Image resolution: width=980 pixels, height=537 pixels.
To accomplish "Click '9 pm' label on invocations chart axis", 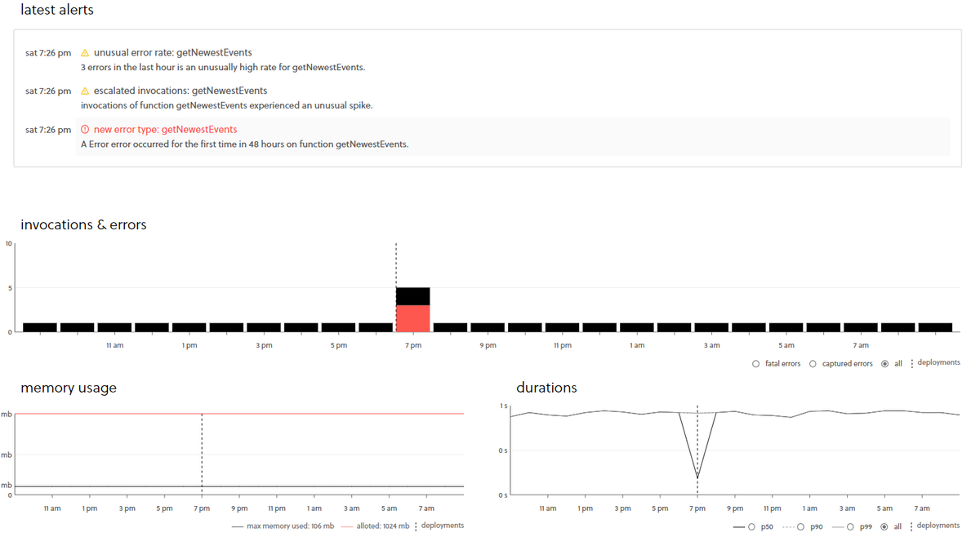I will tap(488, 345).
